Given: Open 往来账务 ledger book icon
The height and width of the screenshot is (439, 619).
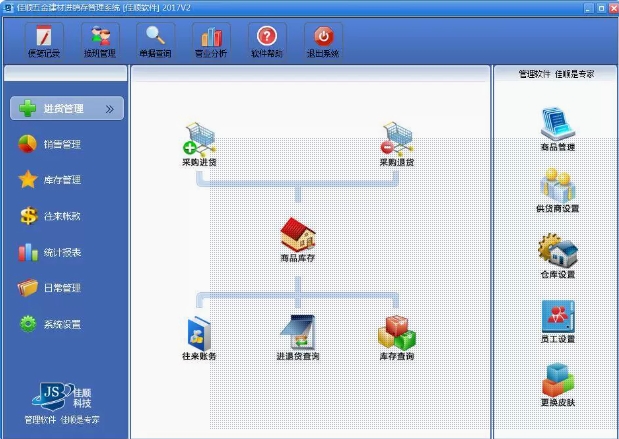Looking at the screenshot, I should click(x=199, y=338).
